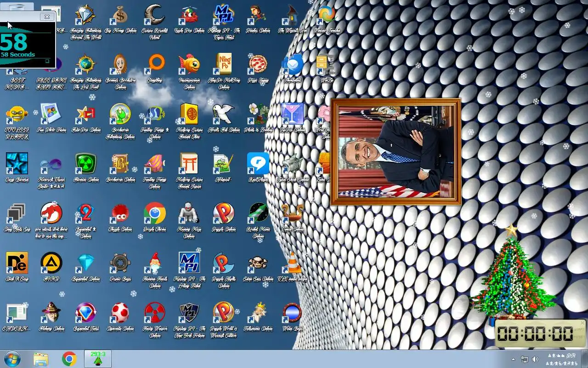
Task: Open Crazy Browser blue star icon
Action: click(x=17, y=164)
